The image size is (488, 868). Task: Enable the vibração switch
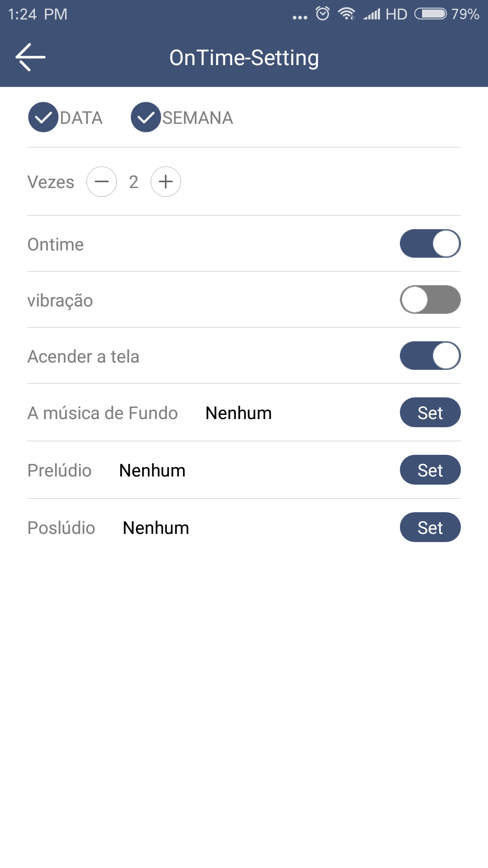(x=430, y=300)
